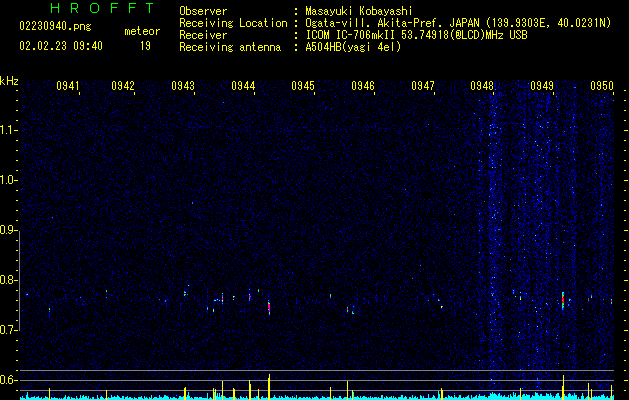
Task: Click the Ogata-vill. Akita-Pref. JAPAN location text
Action: click(x=458, y=23)
